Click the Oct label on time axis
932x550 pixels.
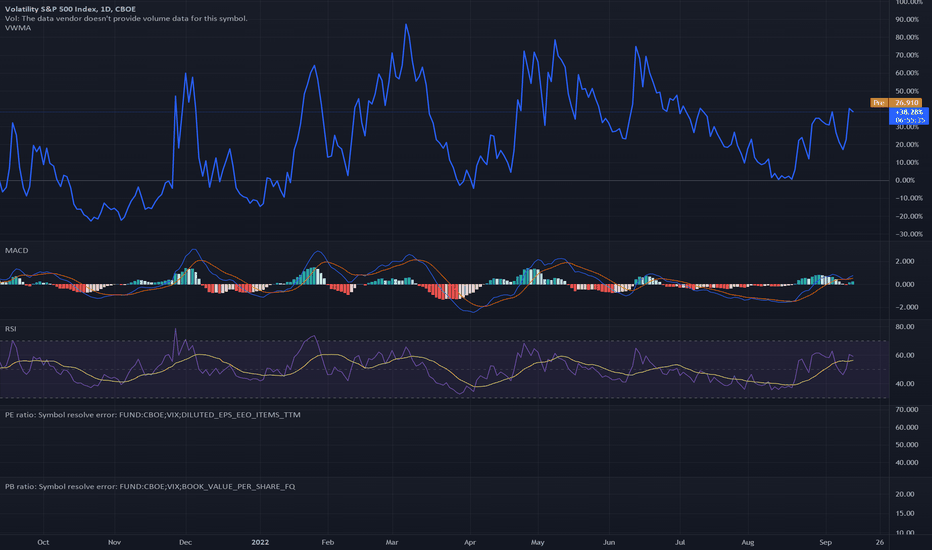coord(43,542)
